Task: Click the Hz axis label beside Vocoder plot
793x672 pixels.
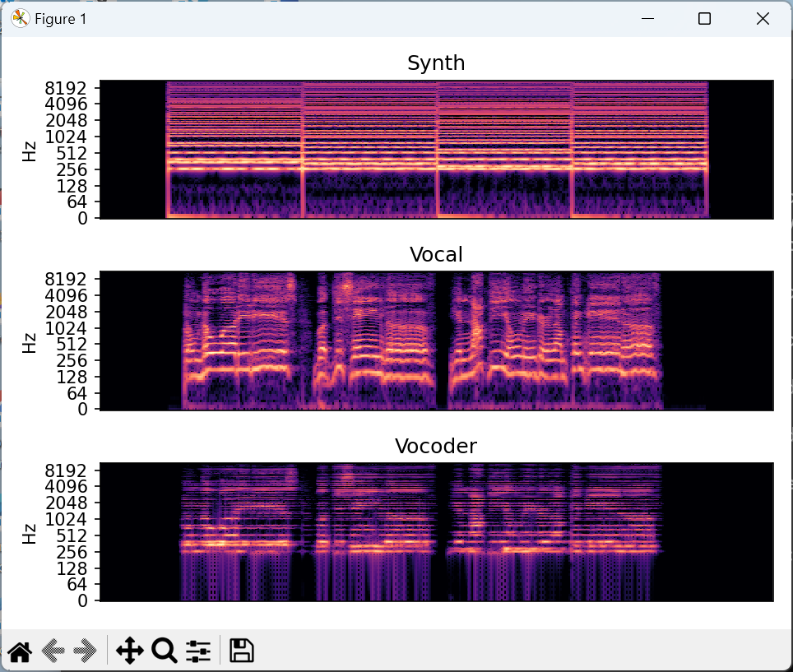Action: coord(30,533)
